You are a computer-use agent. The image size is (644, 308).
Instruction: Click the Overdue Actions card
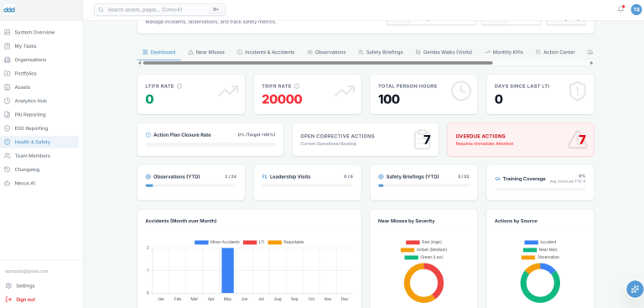521,140
